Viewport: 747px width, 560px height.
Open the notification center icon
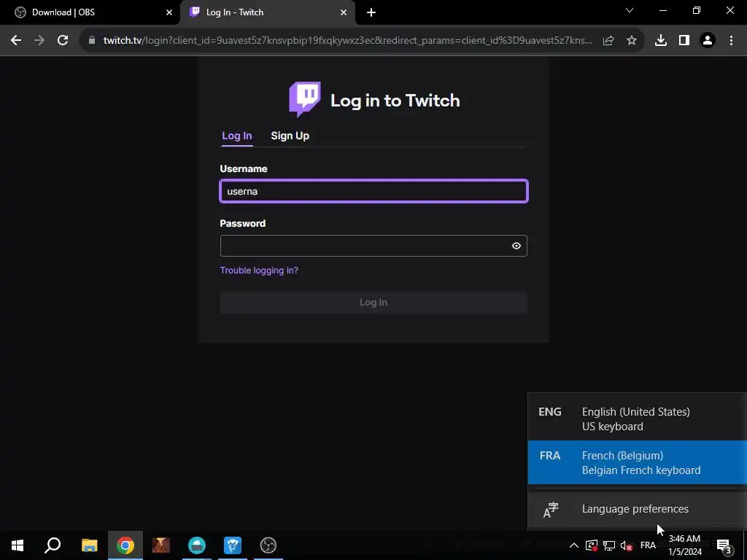click(724, 545)
